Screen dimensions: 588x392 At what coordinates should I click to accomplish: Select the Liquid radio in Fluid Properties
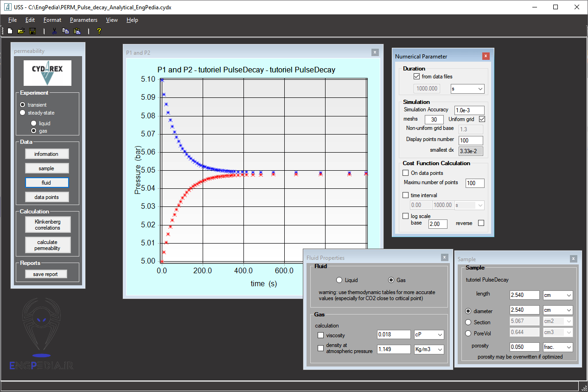coord(339,280)
